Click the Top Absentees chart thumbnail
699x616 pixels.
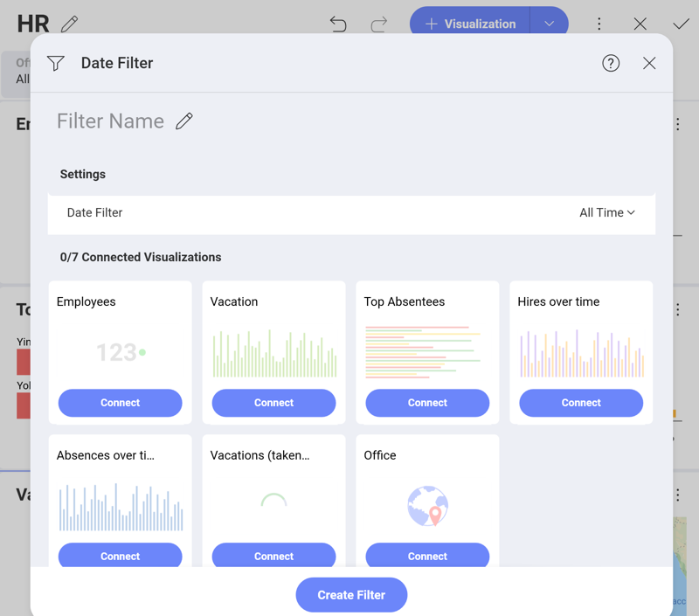427,348
